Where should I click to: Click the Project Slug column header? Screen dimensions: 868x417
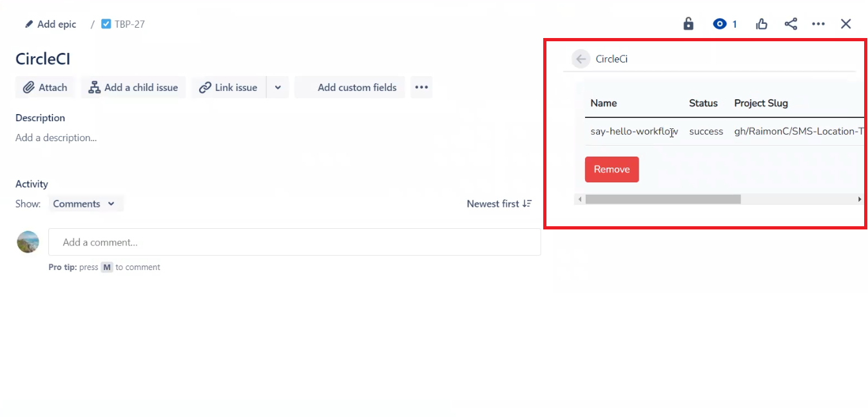[x=761, y=103]
